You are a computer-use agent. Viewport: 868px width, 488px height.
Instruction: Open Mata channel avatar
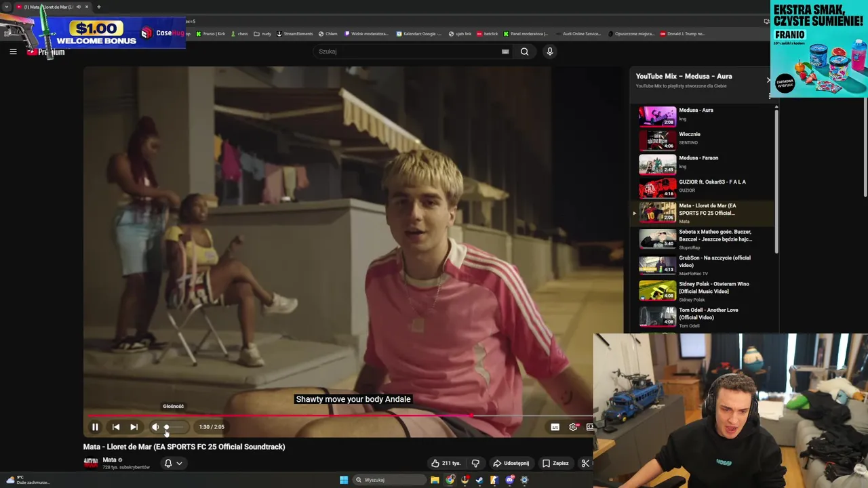coord(90,463)
